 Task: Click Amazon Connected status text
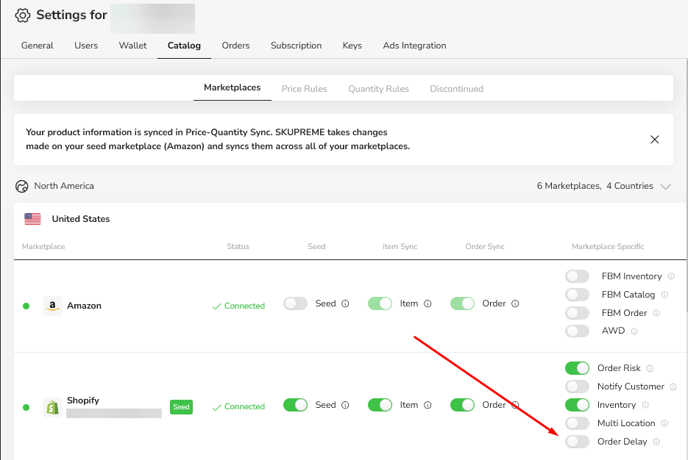(x=239, y=306)
